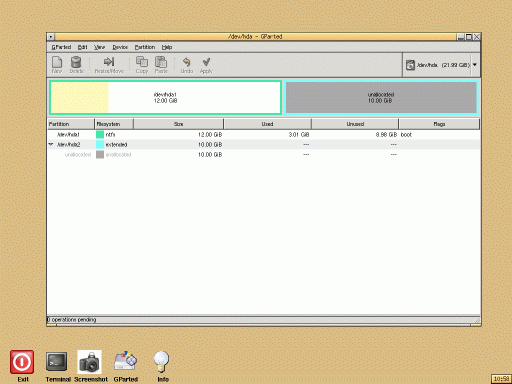Screen dimensions: 512x384
Task: Click the hard disk icon in device selector
Action: point(410,65)
